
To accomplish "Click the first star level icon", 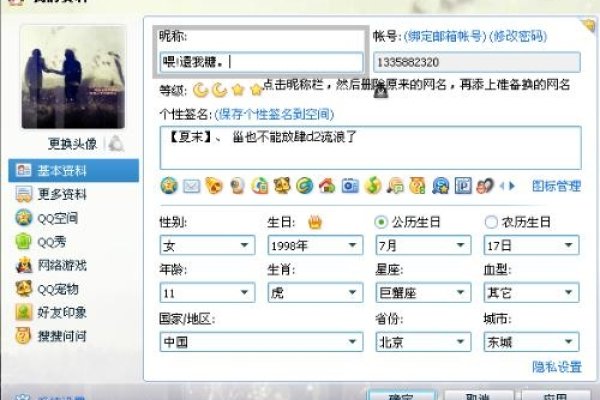I will (x=238, y=90).
